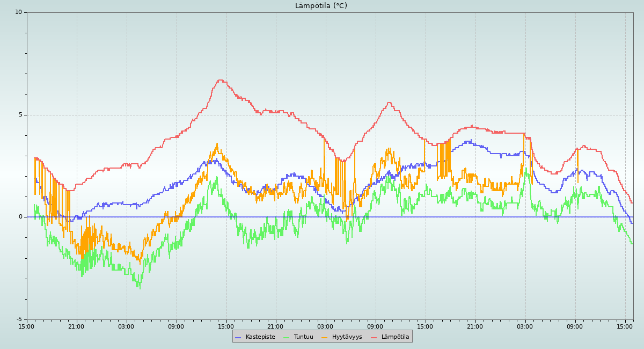Select the Hyytävyys legend label
This screenshot has width=644, height=349.
347,337
